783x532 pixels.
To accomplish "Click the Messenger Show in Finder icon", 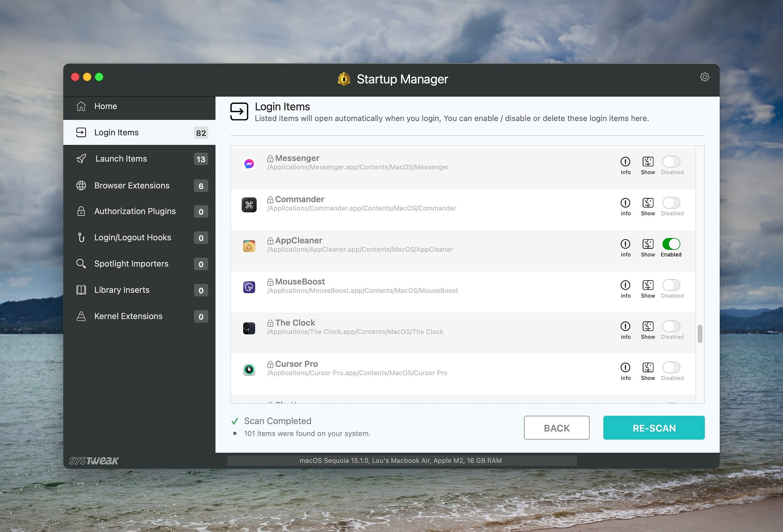I will click(x=648, y=162).
